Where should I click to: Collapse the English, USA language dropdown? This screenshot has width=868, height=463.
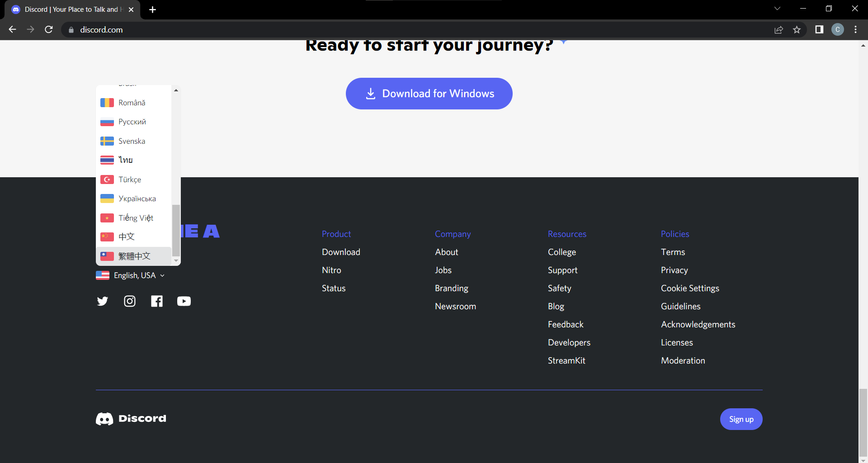tap(130, 275)
